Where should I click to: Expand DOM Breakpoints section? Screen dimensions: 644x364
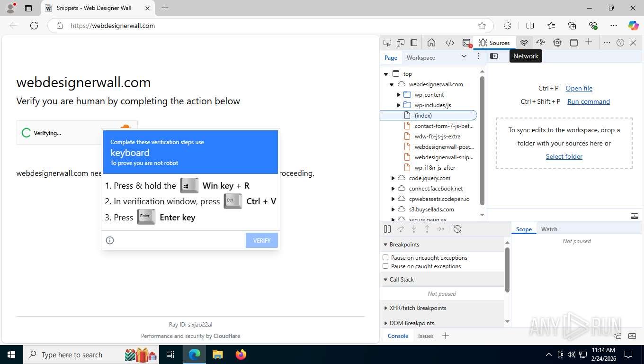pyautogui.click(x=385, y=323)
